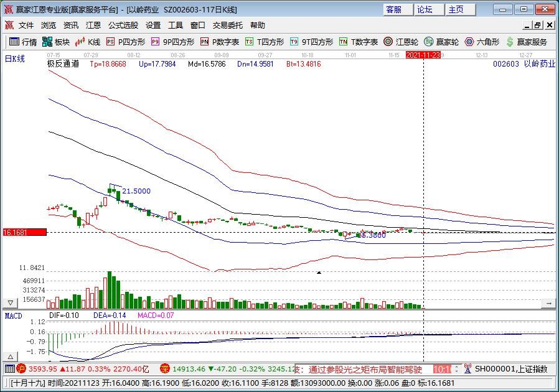
Task: Click the status bar grid icon
Action: pyautogui.click(x=10, y=369)
